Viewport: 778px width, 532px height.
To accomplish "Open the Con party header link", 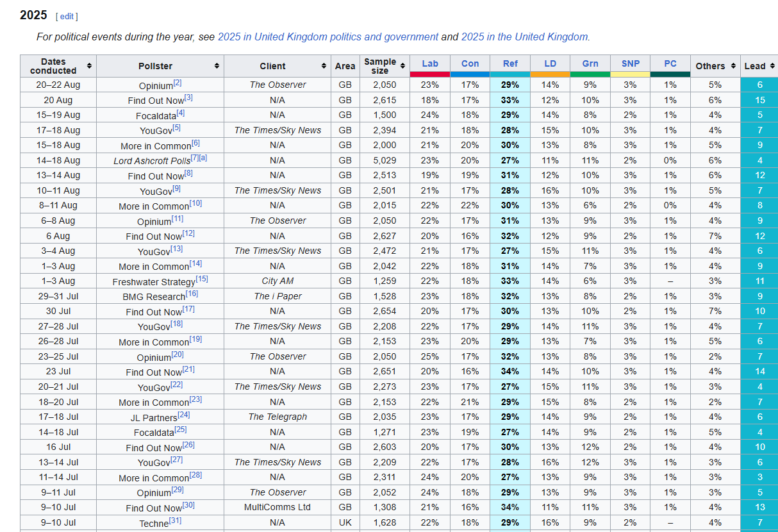I will [470, 63].
